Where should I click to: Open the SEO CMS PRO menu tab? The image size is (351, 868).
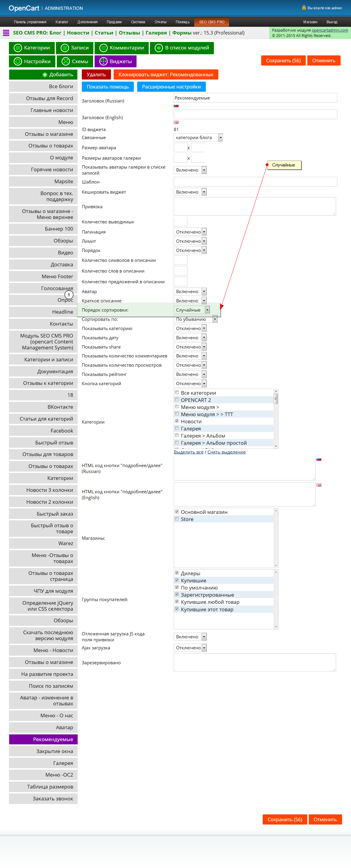click(212, 22)
